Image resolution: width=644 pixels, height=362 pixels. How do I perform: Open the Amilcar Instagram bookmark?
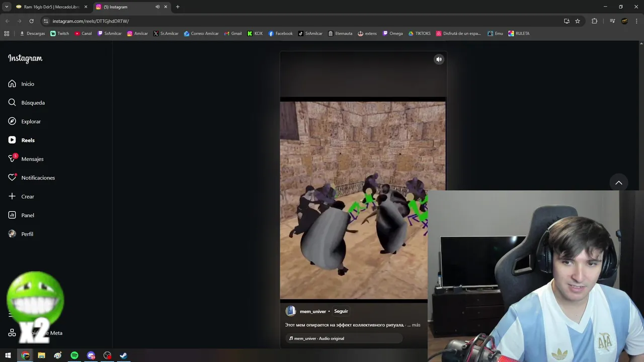pos(137,34)
